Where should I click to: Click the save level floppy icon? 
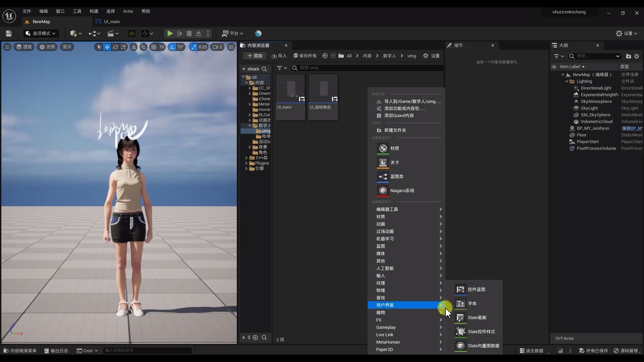pos(9,34)
